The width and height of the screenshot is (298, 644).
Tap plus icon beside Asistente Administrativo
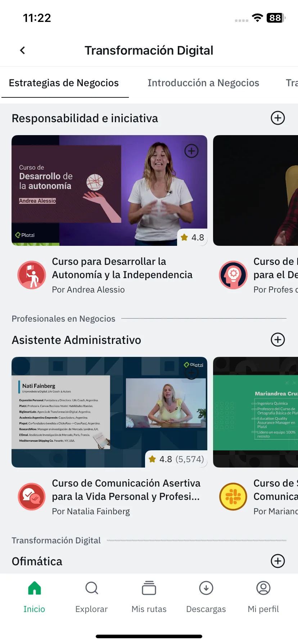(x=277, y=340)
